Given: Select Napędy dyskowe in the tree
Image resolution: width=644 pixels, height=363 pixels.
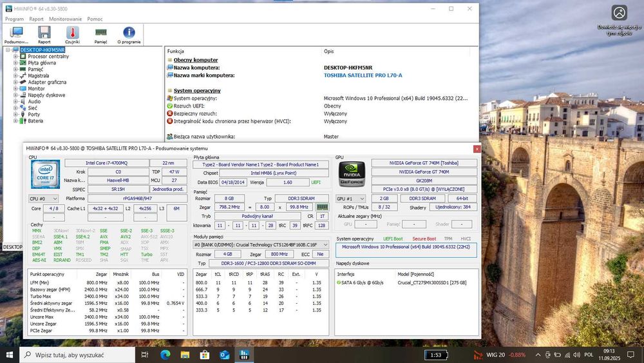Looking at the screenshot, I should point(46,95).
